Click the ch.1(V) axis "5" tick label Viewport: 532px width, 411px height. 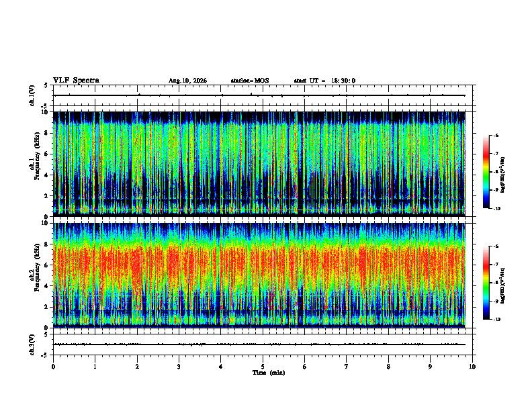click(x=46, y=85)
